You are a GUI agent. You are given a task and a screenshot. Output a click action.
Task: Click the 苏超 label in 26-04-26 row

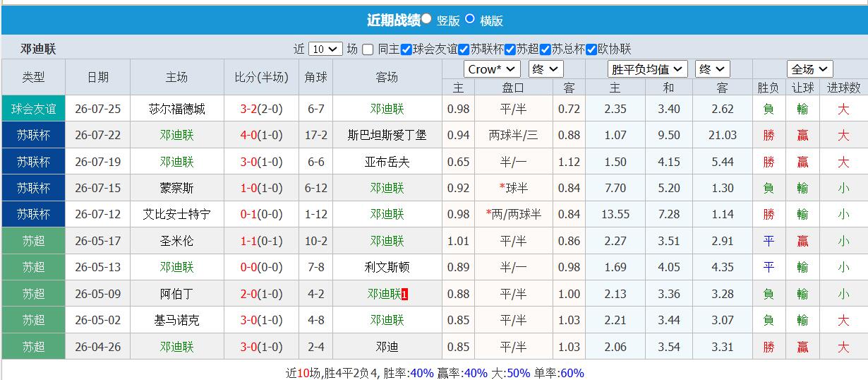[33, 347]
